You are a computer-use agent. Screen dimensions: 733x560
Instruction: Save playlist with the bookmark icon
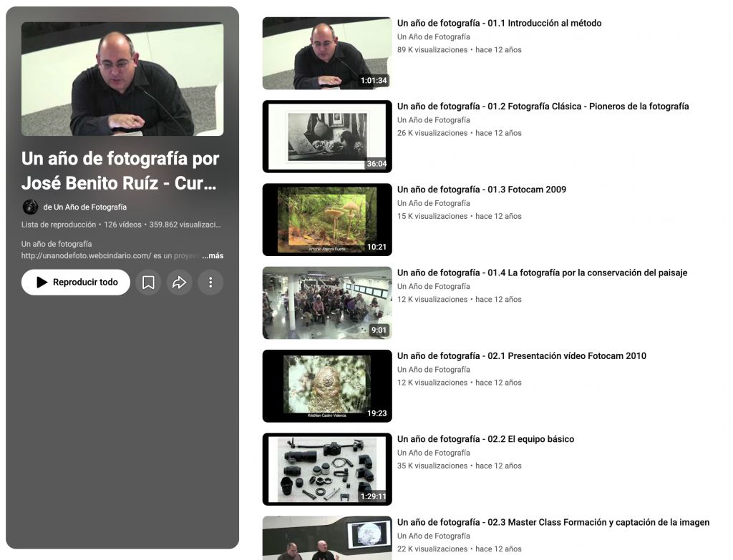tap(148, 282)
